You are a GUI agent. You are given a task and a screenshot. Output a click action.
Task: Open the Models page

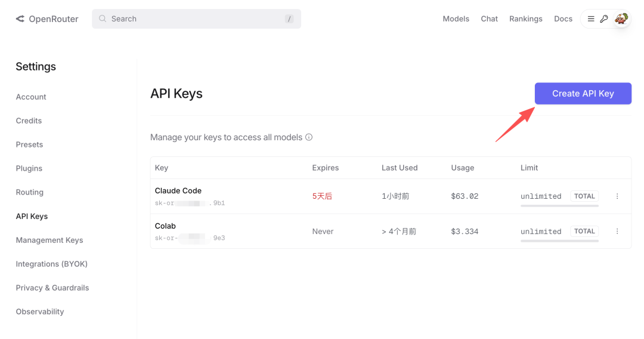click(456, 19)
